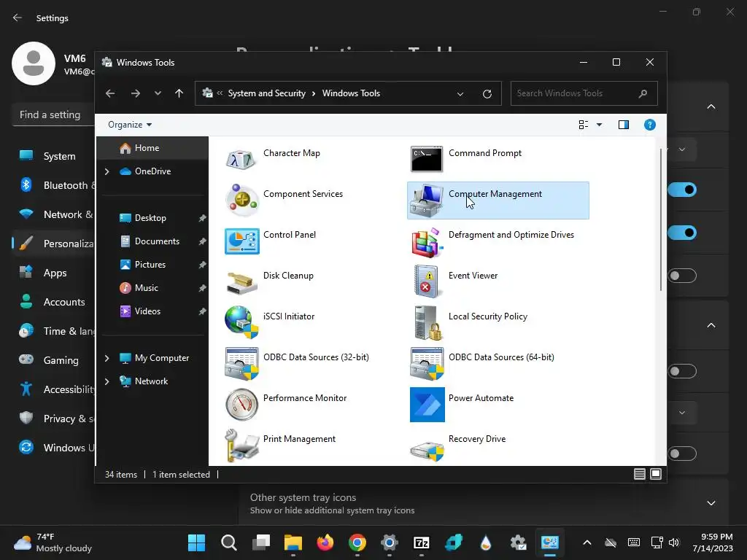Open Character Map tool icon
The height and width of the screenshot is (560, 747).
pyautogui.click(x=241, y=160)
